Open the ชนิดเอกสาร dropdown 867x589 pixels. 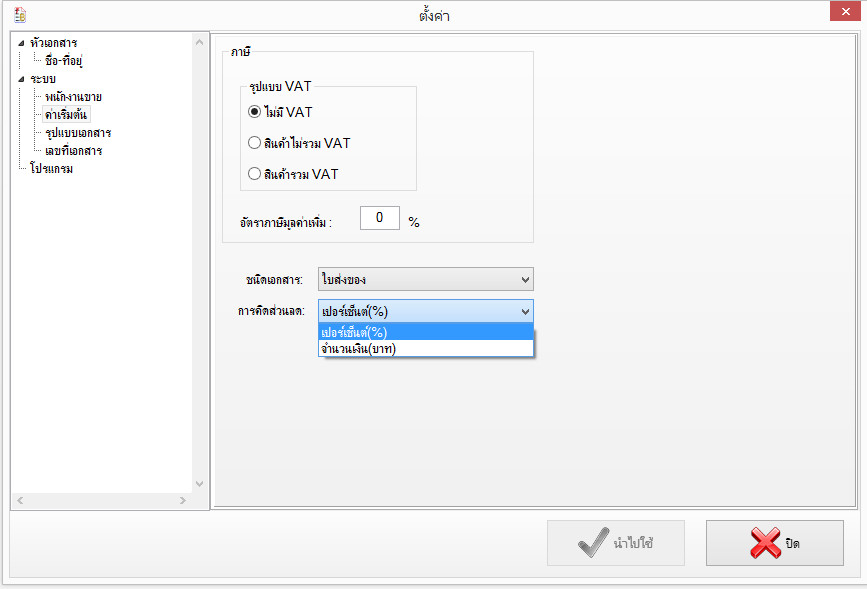pyautogui.click(x=425, y=279)
